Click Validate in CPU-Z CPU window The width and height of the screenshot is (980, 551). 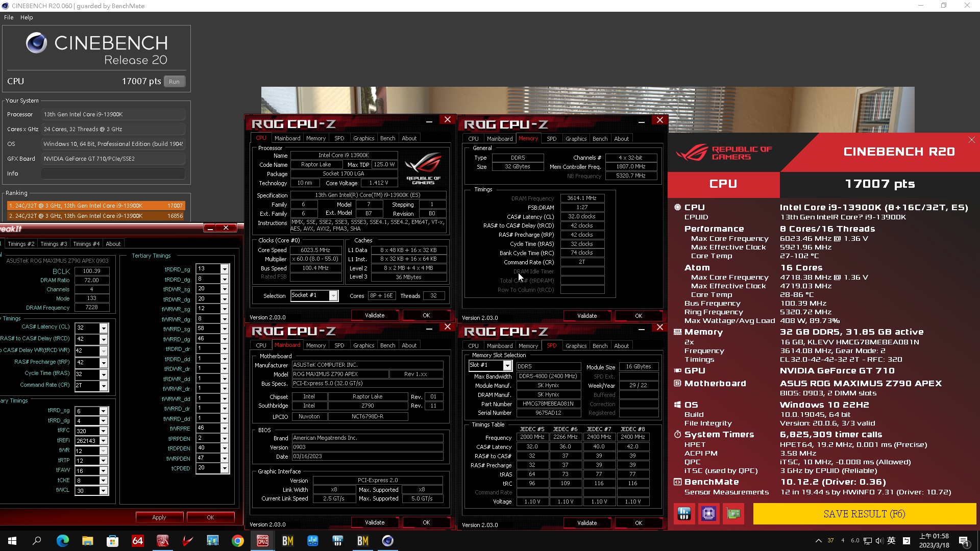pyautogui.click(x=375, y=316)
